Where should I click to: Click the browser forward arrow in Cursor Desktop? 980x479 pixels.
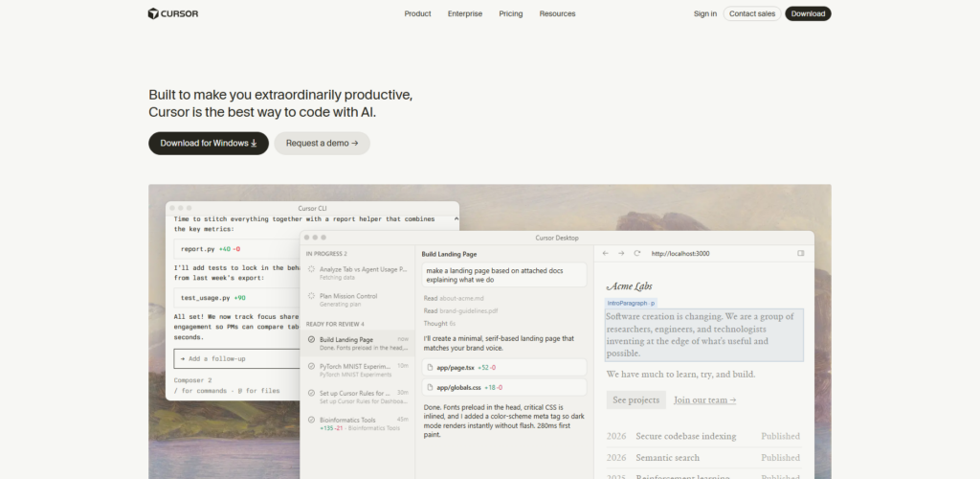click(x=620, y=253)
